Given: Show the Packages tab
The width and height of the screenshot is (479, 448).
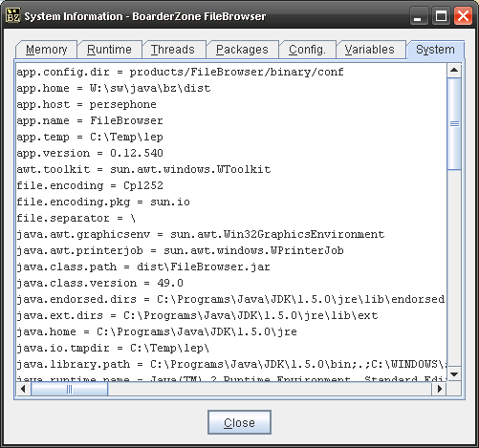Looking at the screenshot, I should (x=242, y=50).
